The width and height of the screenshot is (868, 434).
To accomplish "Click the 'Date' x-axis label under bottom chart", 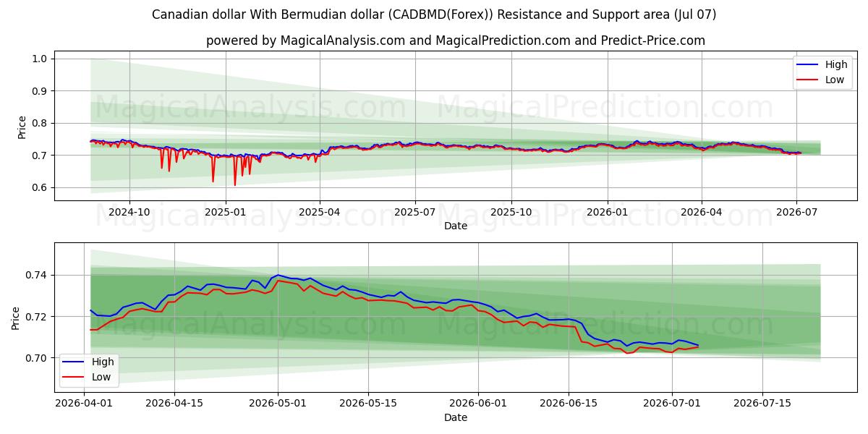I will (456, 418).
